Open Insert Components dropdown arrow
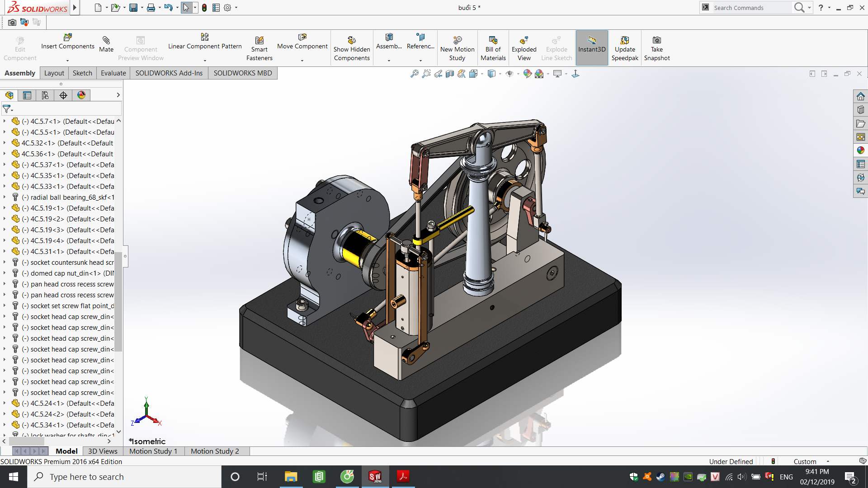This screenshot has width=868, height=488. pos(68,61)
